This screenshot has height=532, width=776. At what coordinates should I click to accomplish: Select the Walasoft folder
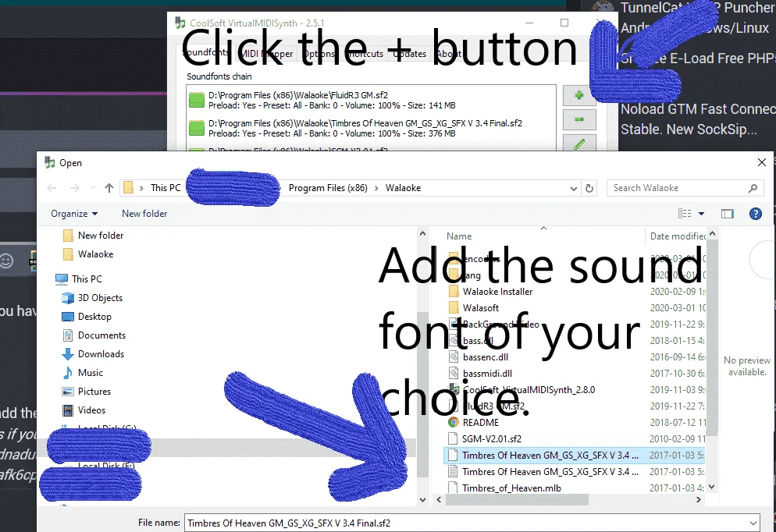[474, 308]
